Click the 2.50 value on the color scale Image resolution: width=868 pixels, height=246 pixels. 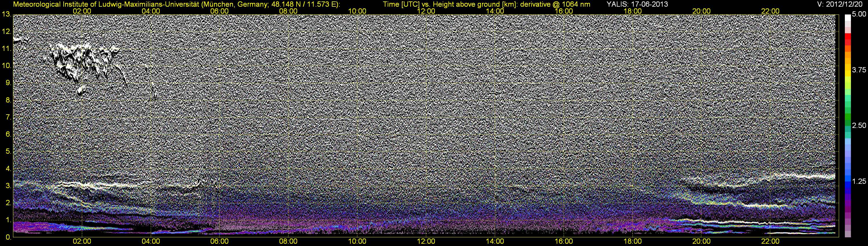(859, 126)
